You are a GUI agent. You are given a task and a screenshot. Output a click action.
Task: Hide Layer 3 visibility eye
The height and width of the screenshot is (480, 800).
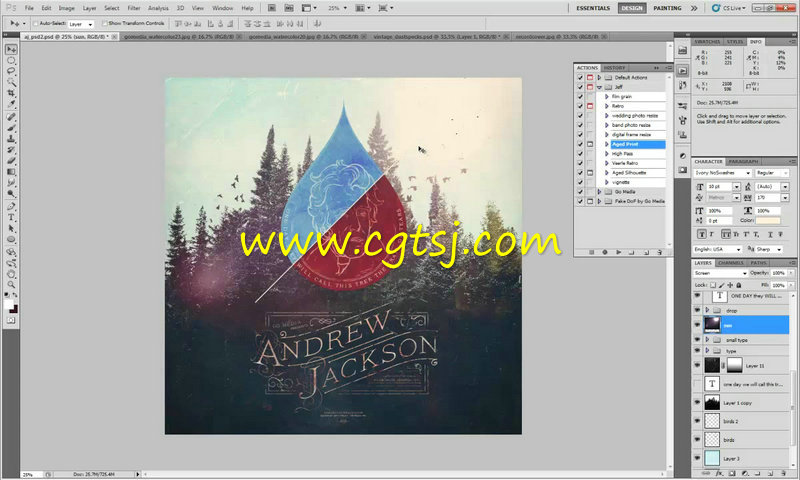(697, 458)
